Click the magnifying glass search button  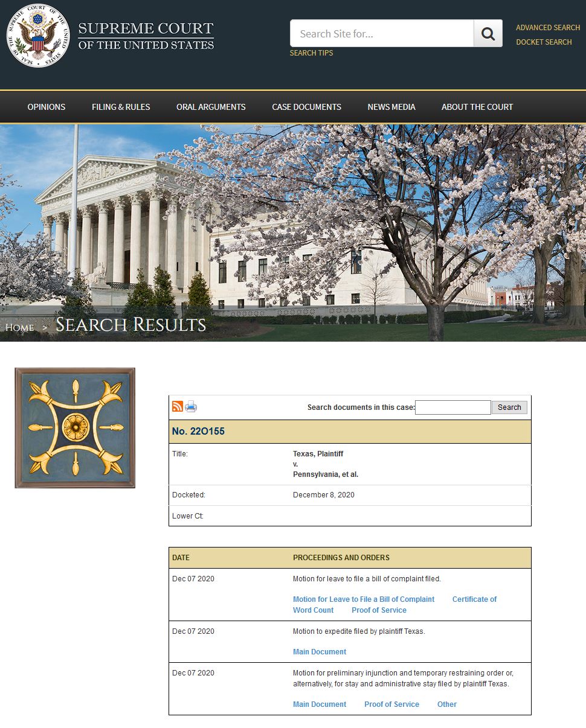(488, 34)
